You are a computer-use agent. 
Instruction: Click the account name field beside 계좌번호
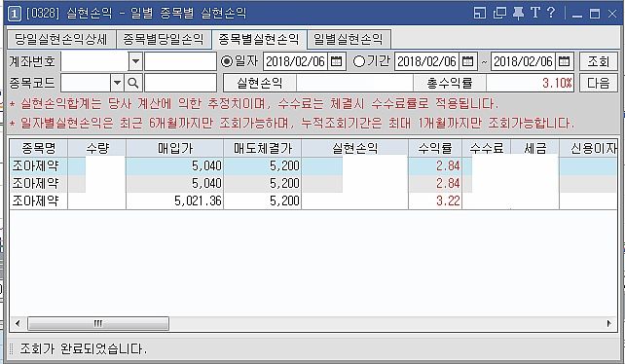[x=180, y=61]
